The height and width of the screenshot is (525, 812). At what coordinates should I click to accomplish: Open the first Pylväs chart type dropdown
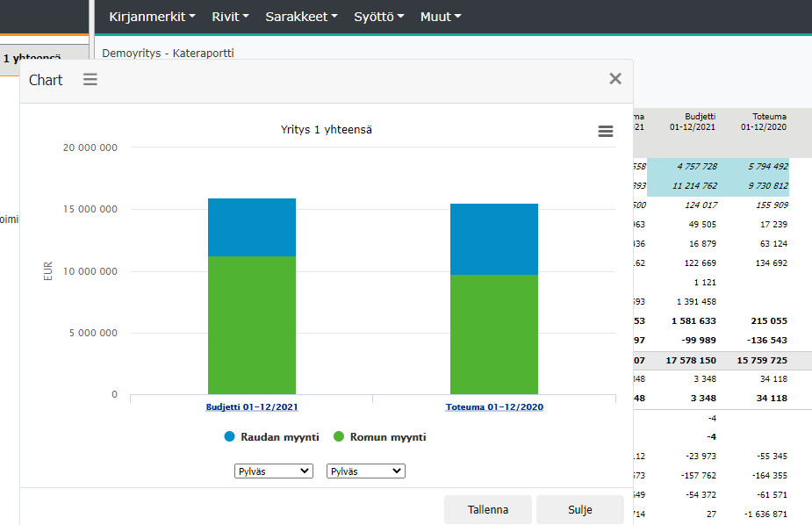pos(274,471)
